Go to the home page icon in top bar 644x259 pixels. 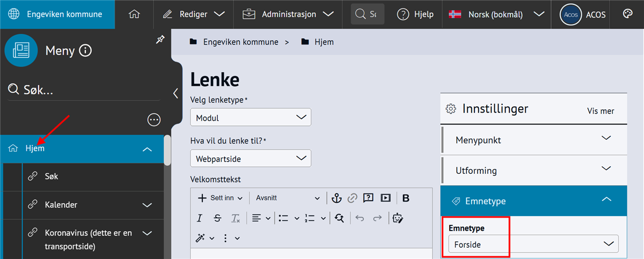134,14
